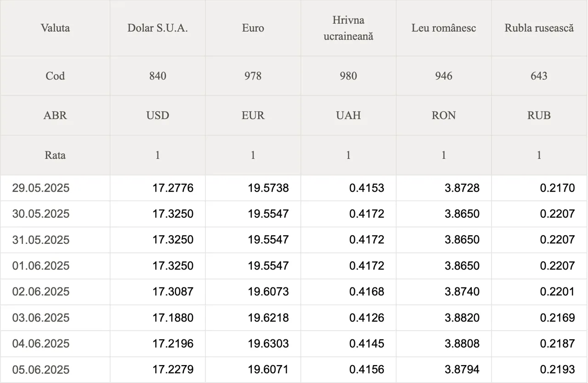588x383 pixels.
Task: Click currency code 840 cell
Action: [x=158, y=76]
